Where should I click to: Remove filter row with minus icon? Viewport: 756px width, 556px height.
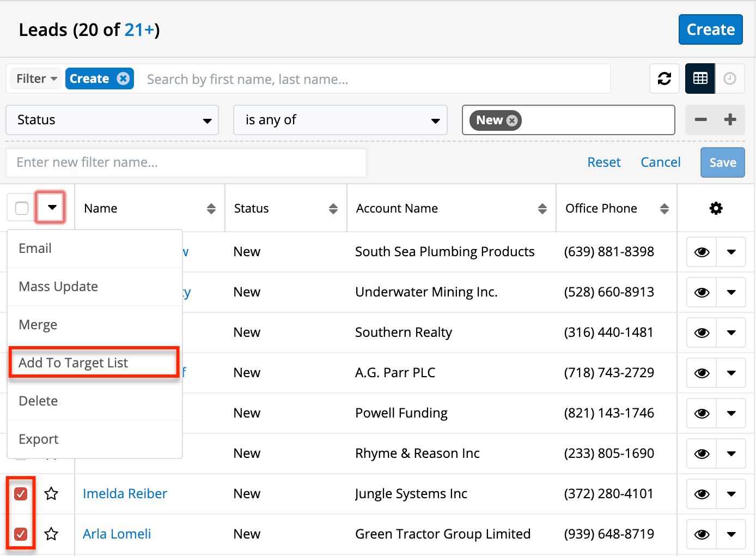(701, 120)
